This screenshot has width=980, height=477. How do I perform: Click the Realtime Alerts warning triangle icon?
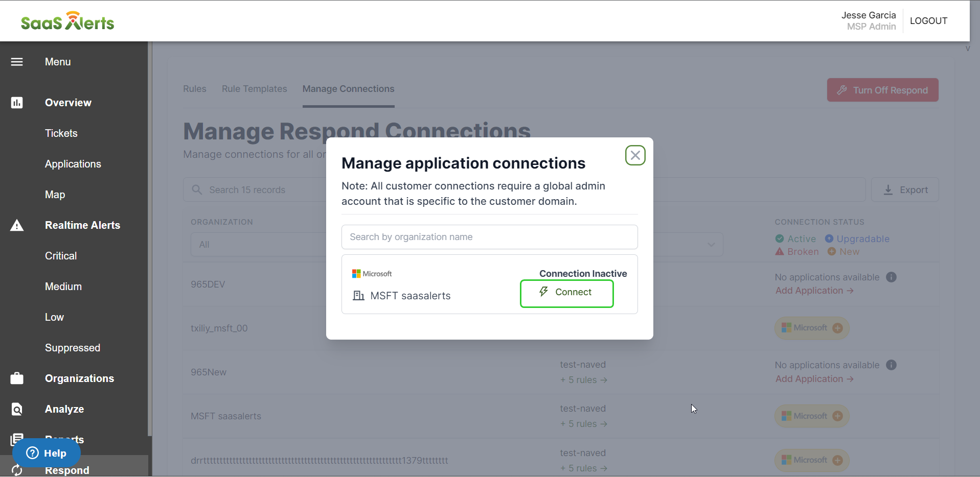pos(17,225)
